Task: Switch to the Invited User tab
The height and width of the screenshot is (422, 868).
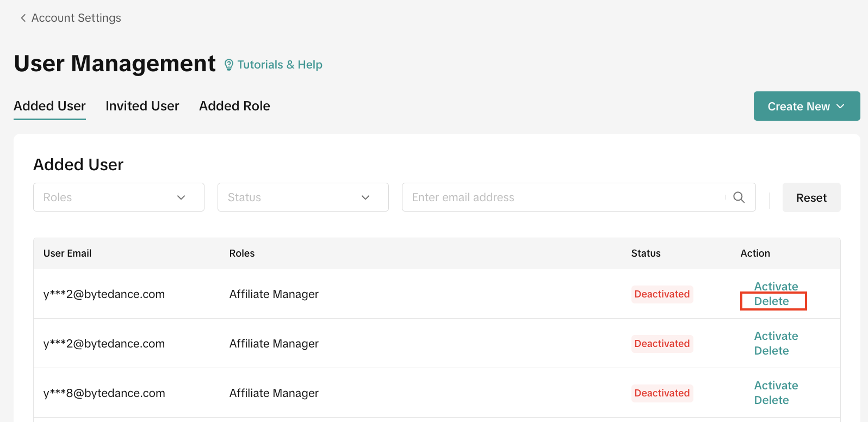Action: 142,106
